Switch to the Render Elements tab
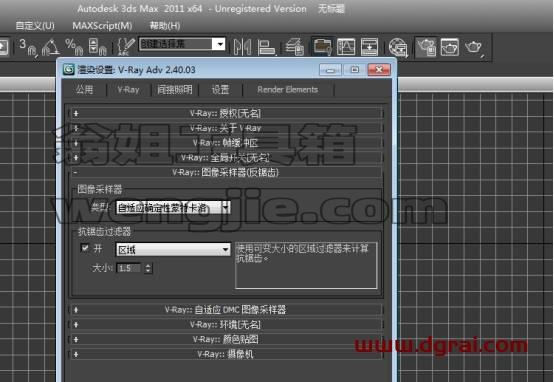 coord(288,90)
